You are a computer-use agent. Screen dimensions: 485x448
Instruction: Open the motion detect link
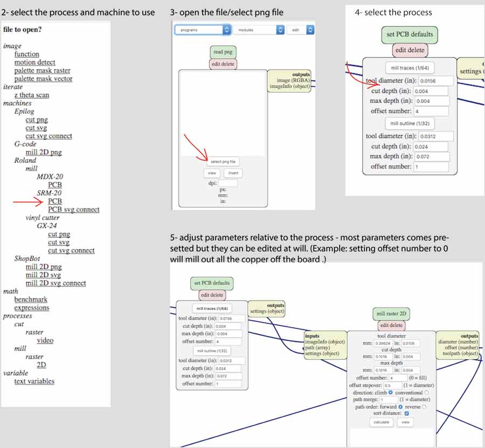(34, 62)
